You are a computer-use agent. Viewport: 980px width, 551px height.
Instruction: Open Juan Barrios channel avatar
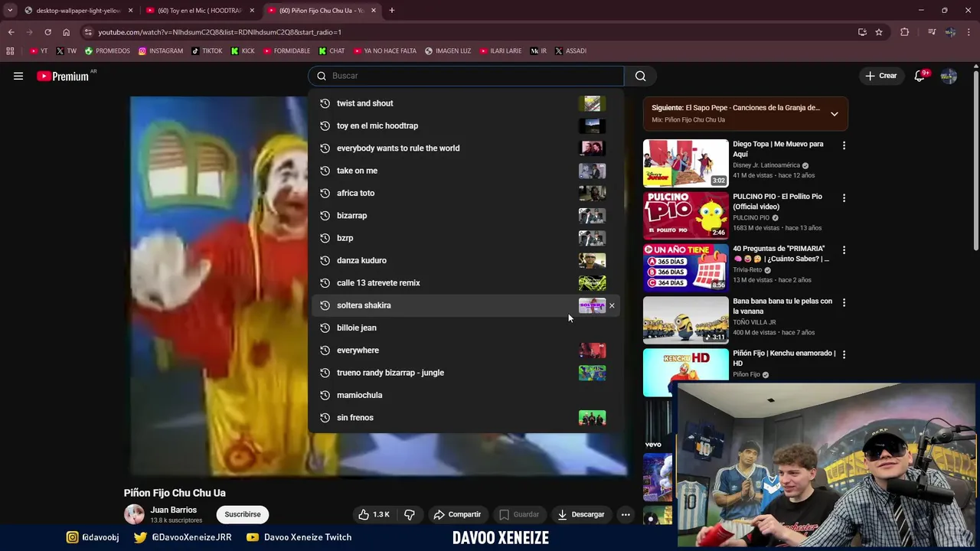click(x=134, y=514)
